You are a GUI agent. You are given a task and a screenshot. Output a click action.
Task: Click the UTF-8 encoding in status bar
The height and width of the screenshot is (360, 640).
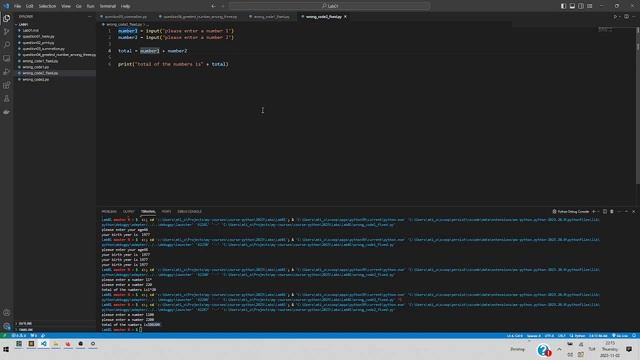pyautogui.click(x=549, y=336)
